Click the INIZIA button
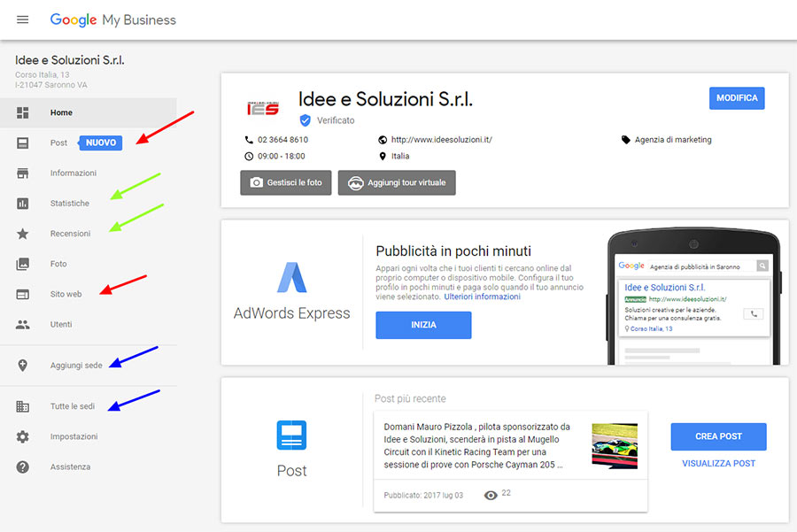The image size is (797, 532). [423, 325]
